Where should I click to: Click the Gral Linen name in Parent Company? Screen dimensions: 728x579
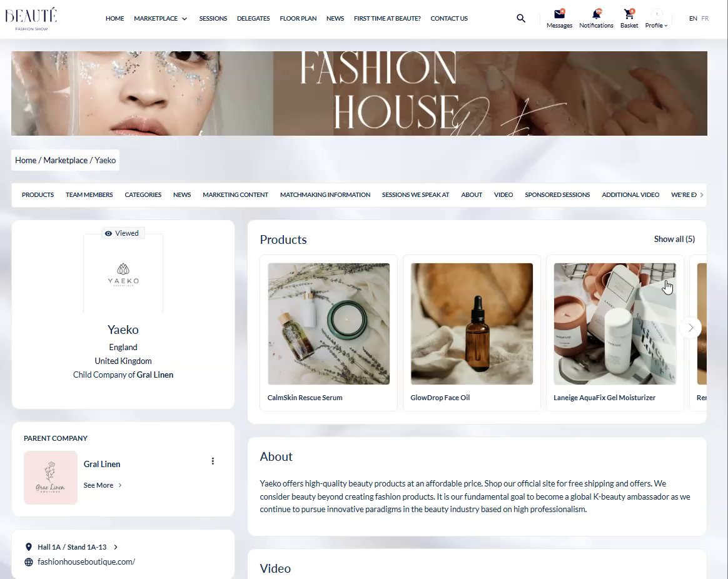pos(102,464)
